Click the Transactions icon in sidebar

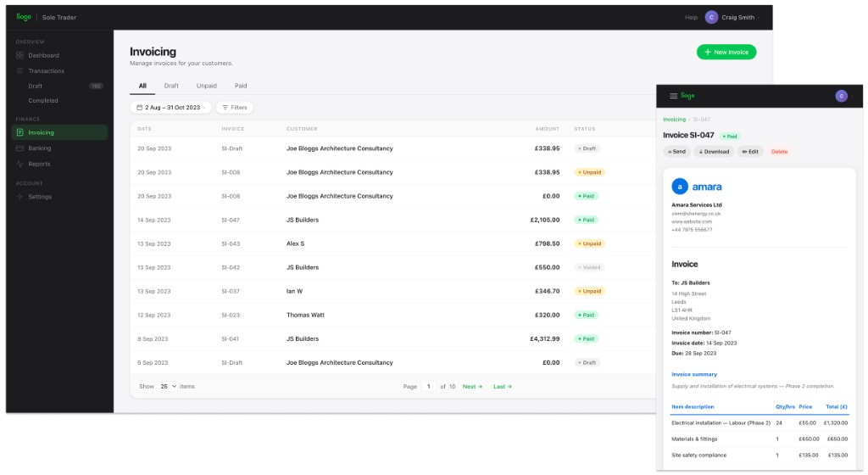click(20, 71)
